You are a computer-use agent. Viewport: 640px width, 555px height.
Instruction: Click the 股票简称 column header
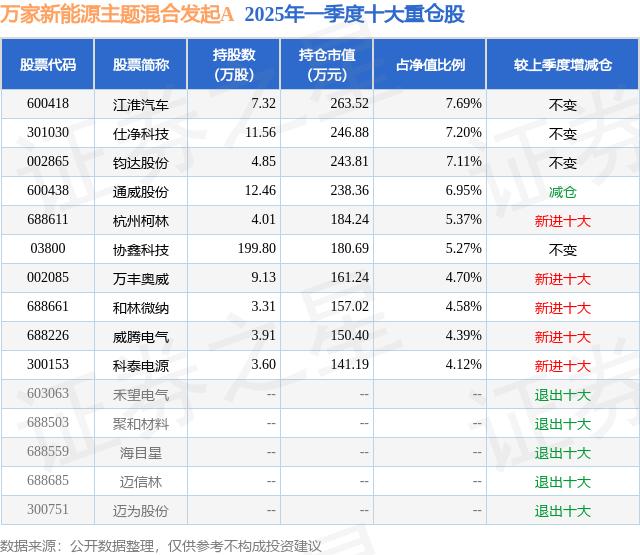click(141, 64)
